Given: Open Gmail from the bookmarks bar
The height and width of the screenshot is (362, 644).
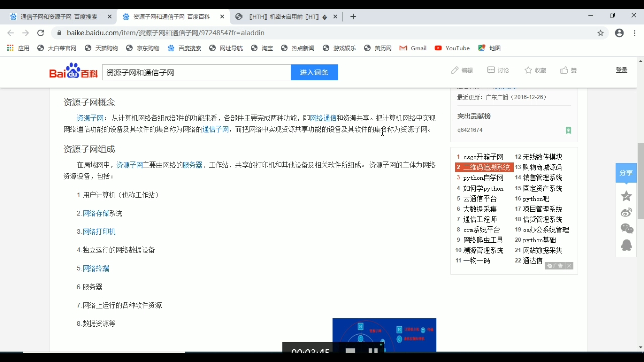Looking at the screenshot, I should tap(413, 48).
